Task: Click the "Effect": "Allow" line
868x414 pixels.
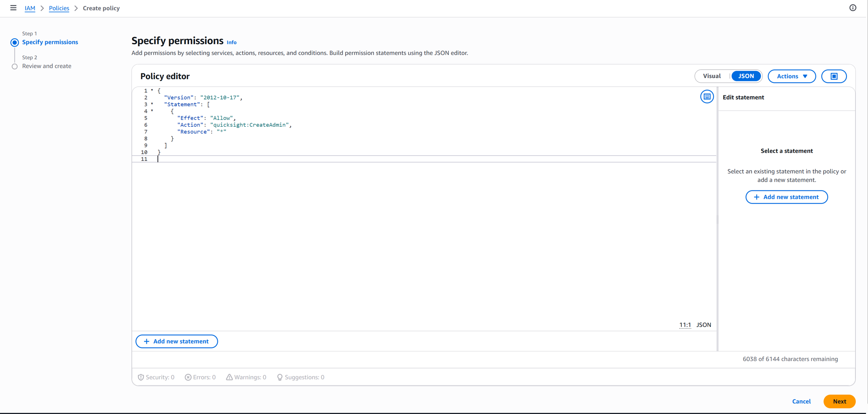Action: tap(206, 118)
